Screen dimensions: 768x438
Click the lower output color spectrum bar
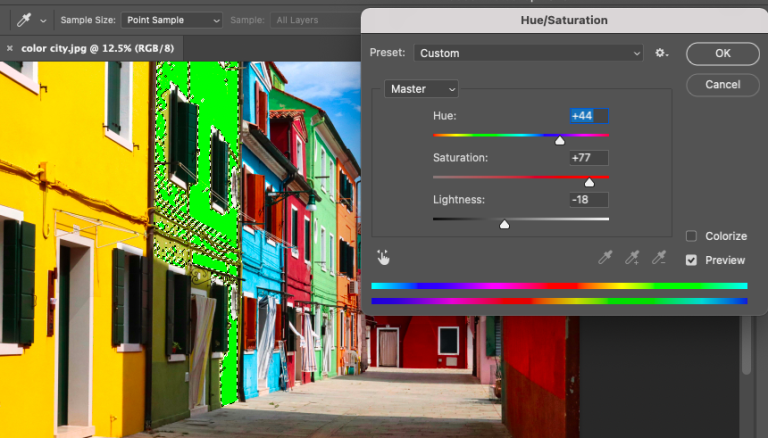559,301
